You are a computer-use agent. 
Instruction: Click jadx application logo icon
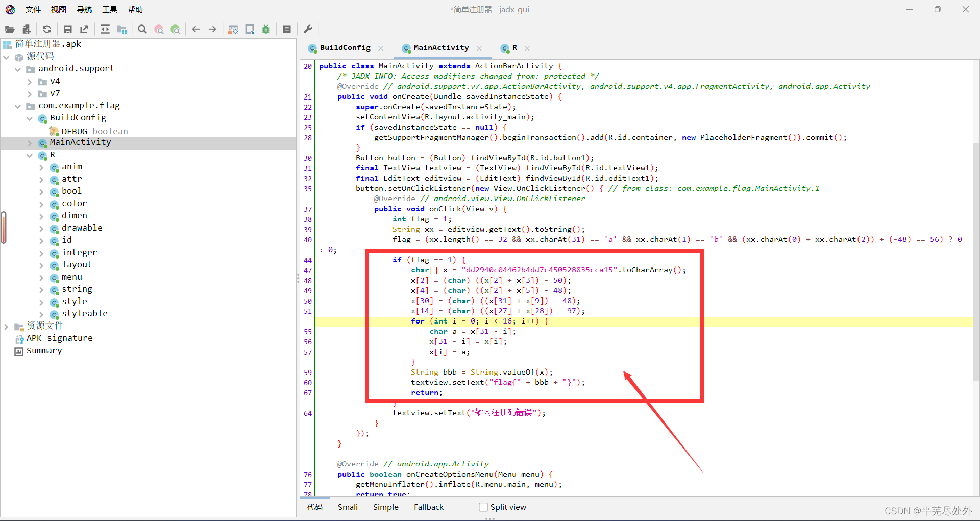[10, 9]
